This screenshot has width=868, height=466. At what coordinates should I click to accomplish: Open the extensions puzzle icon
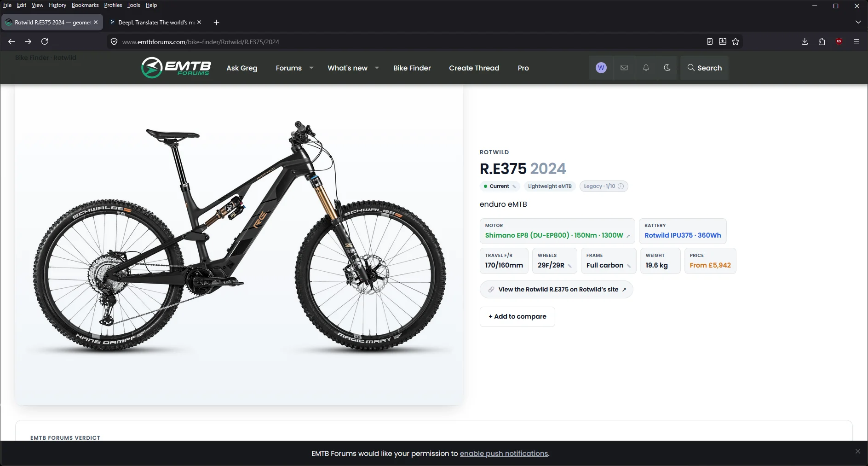pyautogui.click(x=822, y=41)
